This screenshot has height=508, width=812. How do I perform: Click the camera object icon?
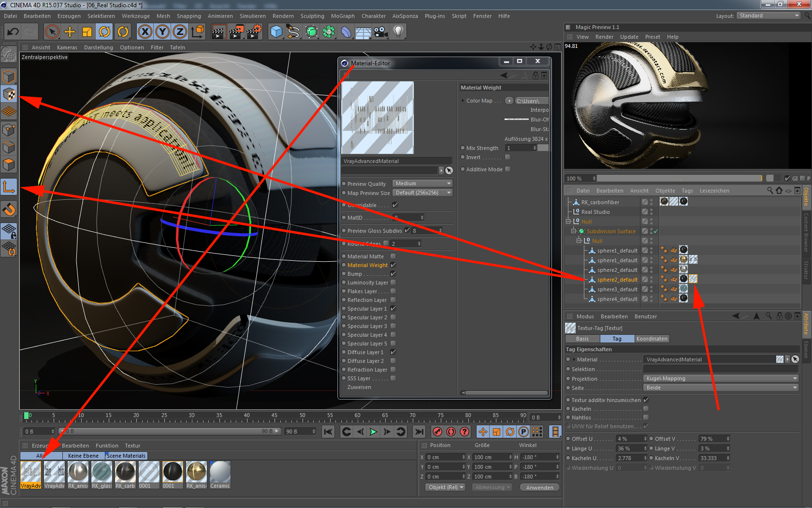pos(380,32)
